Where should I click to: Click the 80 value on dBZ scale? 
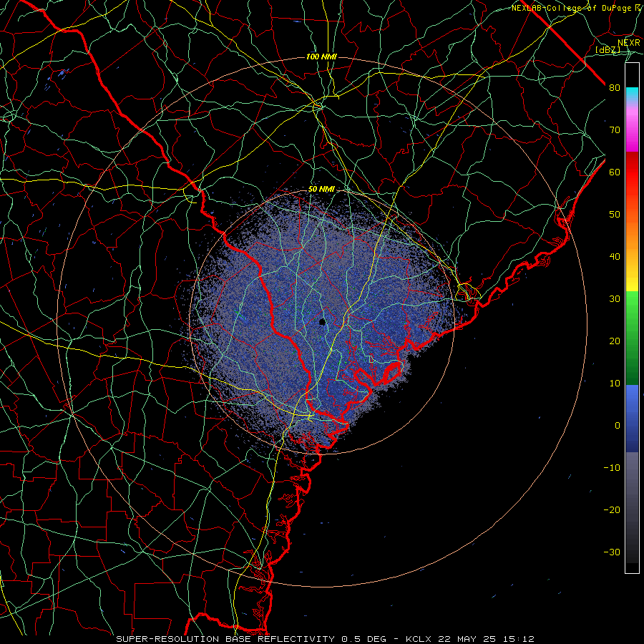(x=615, y=87)
